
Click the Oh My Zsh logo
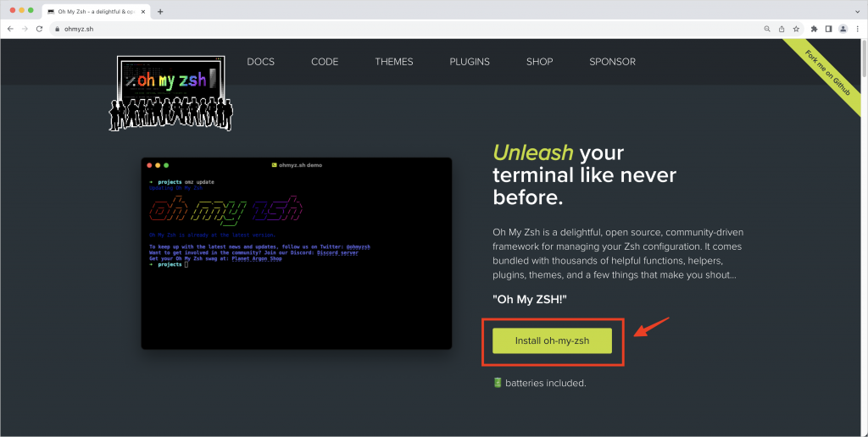pos(171,93)
